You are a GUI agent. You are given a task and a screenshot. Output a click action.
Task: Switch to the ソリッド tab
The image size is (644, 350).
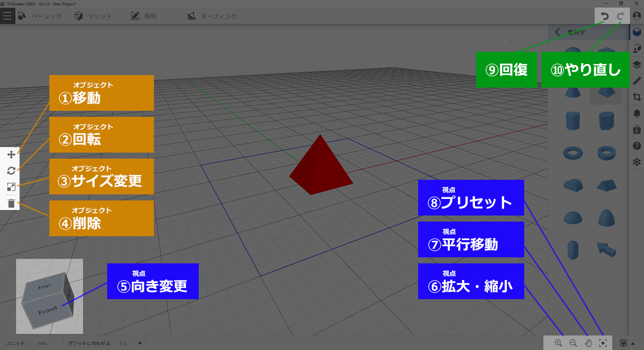tap(93, 16)
